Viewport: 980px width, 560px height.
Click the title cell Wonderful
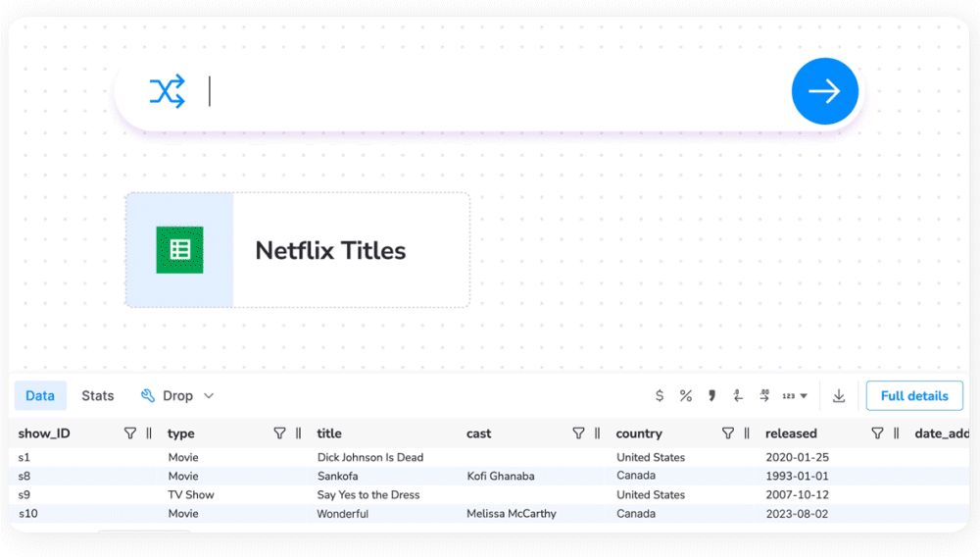point(342,514)
